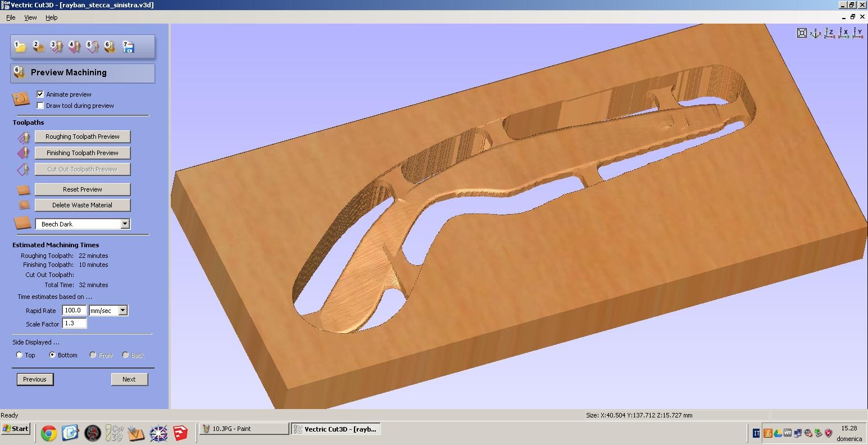Click the animate preview block icon
868x445 pixels.
(x=21, y=99)
